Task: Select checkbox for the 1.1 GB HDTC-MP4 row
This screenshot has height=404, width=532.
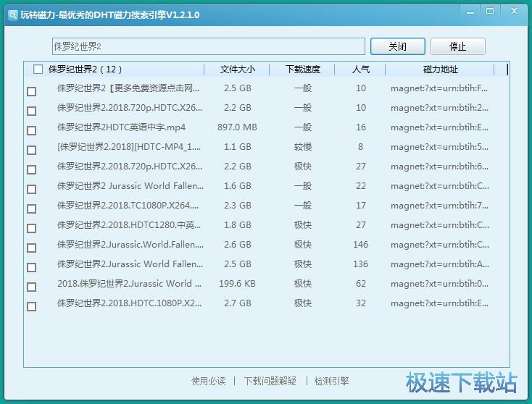Action: (x=31, y=150)
